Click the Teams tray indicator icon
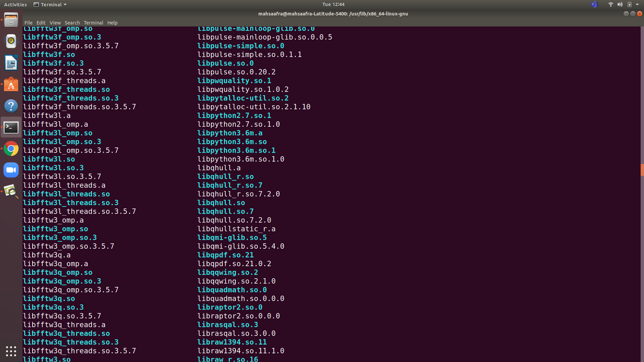This screenshot has width=644, height=362. click(594, 4)
